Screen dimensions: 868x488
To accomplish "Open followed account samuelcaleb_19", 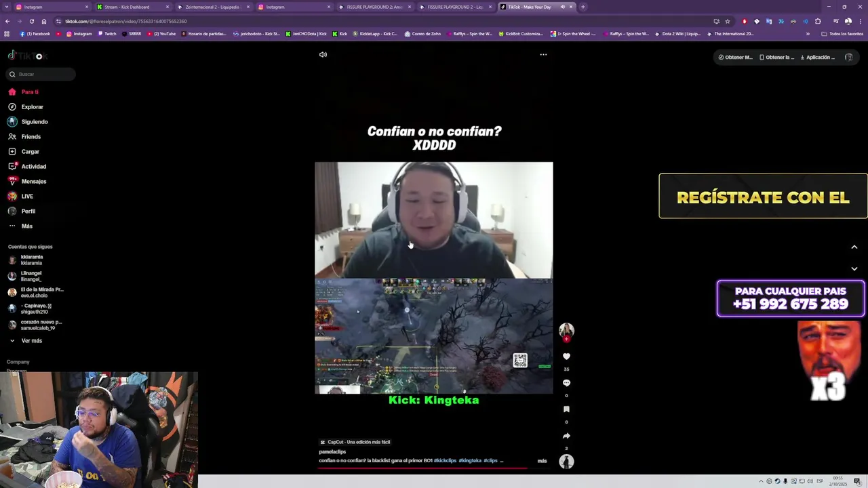I will pyautogui.click(x=35, y=325).
